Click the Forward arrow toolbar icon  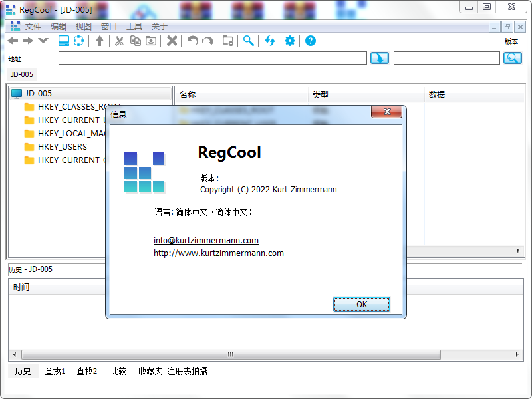(x=27, y=41)
